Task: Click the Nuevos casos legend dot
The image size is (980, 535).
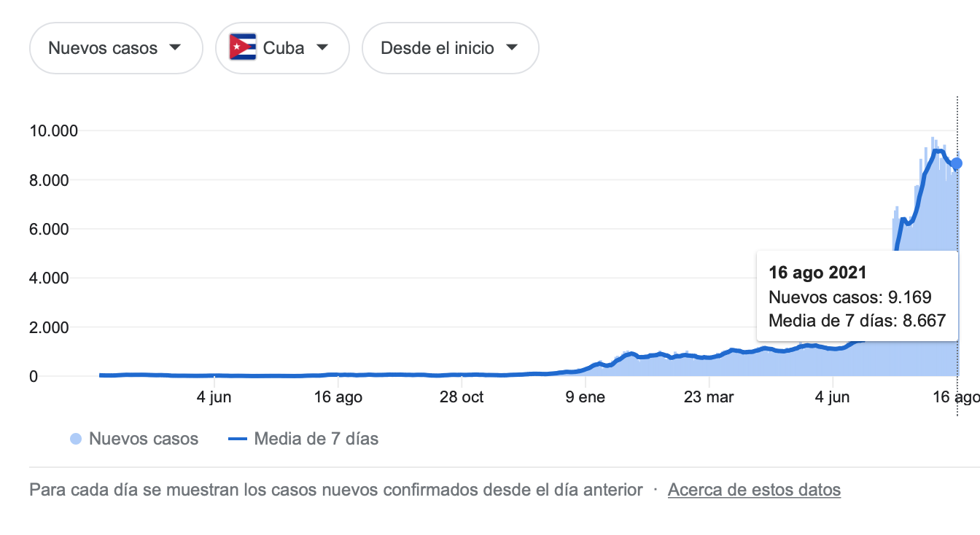Action: point(76,439)
